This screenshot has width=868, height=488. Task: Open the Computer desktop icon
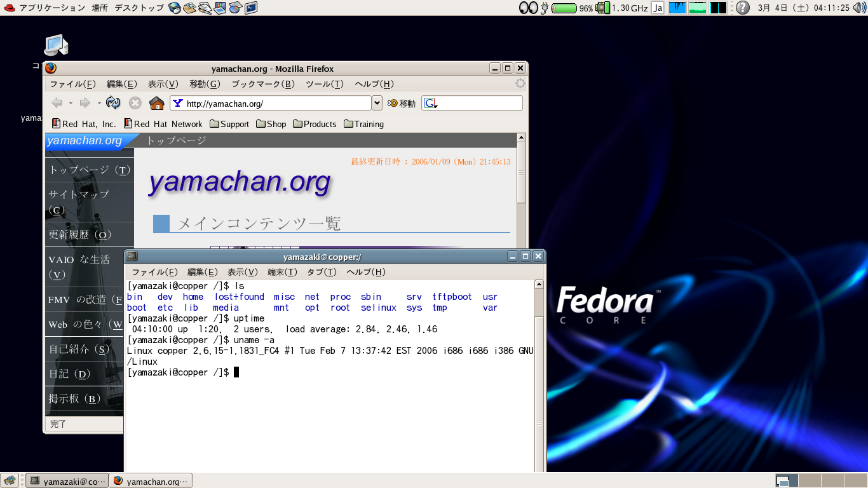click(x=55, y=46)
